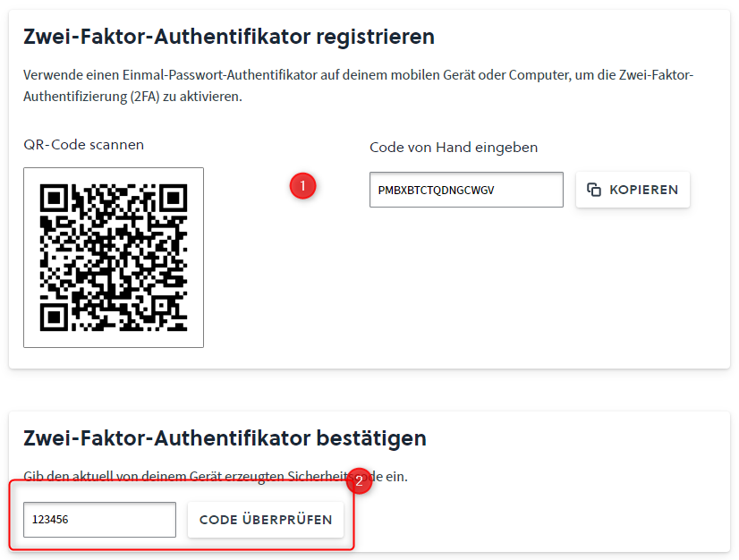
Task: Verify code with CODE ÜBERPRÜFEN button
Action: pos(266,520)
